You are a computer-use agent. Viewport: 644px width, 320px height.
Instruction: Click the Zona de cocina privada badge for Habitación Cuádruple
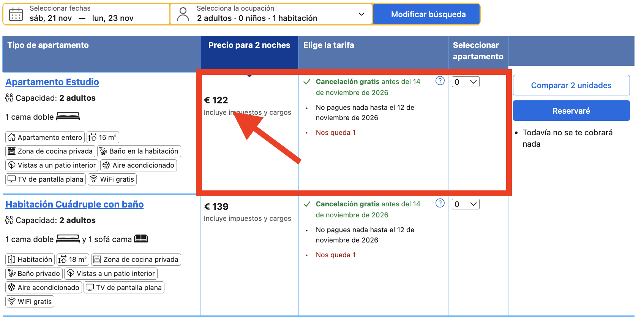(136, 259)
